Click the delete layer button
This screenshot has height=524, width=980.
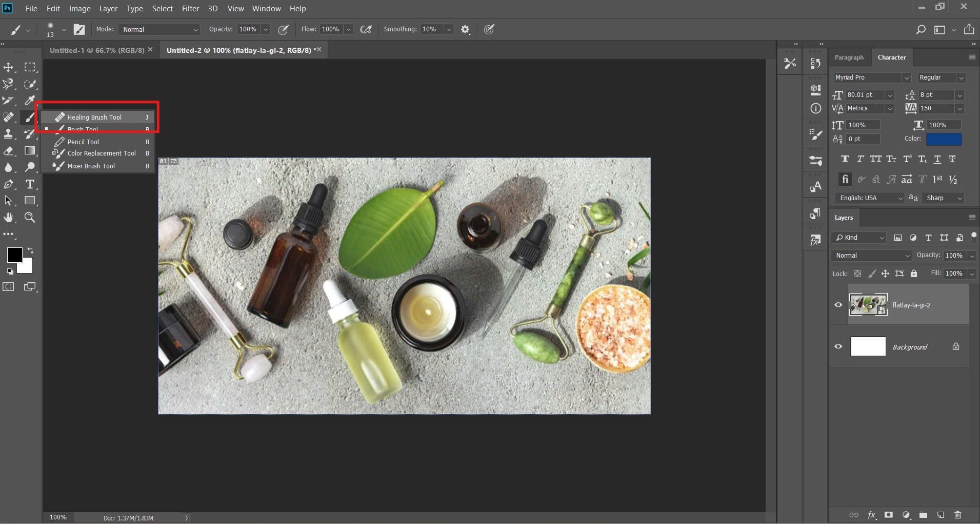coord(957,515)
